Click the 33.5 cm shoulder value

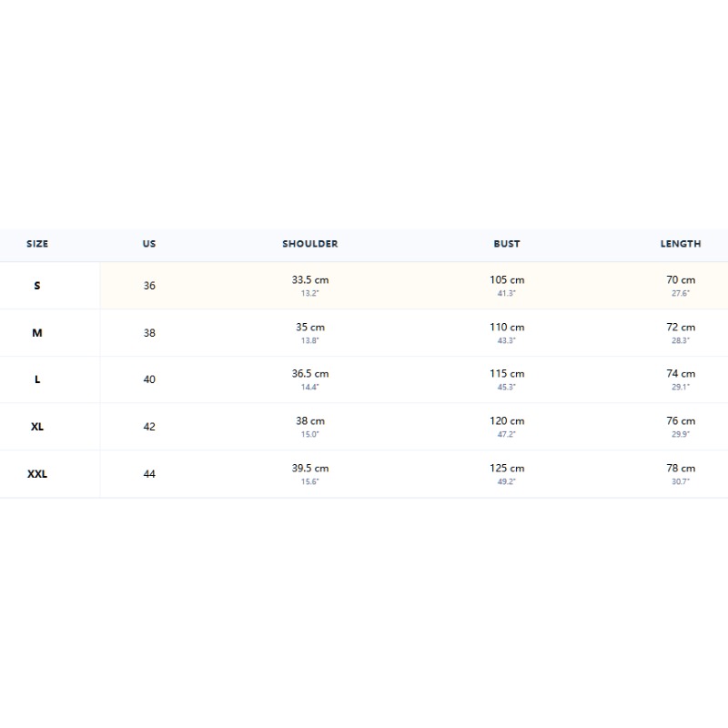(310, 280)
